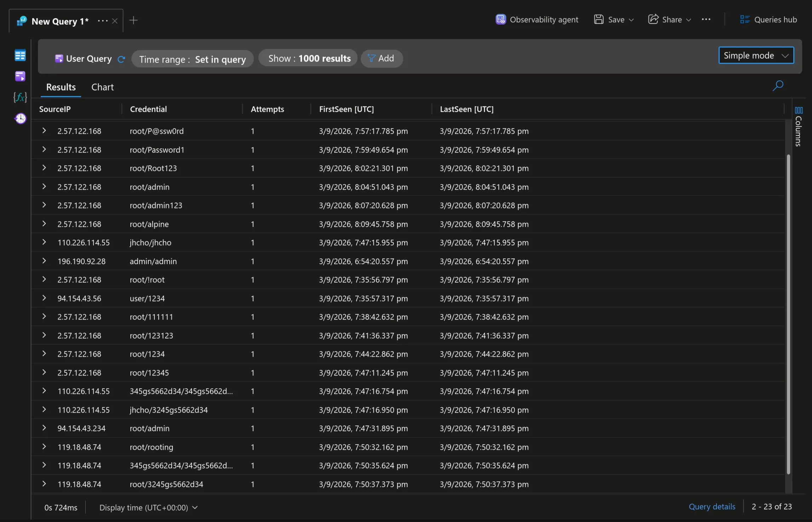
Task: Select the New Query 1 tab
Action: (60, 21)
